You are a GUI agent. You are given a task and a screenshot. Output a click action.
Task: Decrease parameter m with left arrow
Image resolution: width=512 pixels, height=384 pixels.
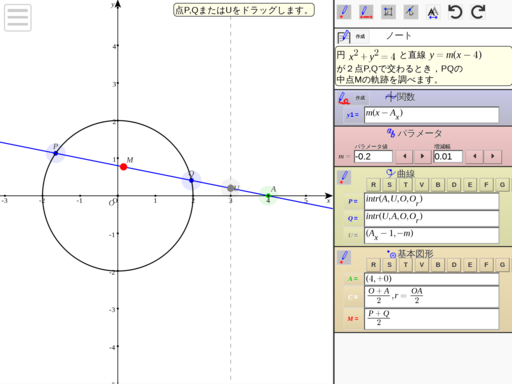click(405, 156)
